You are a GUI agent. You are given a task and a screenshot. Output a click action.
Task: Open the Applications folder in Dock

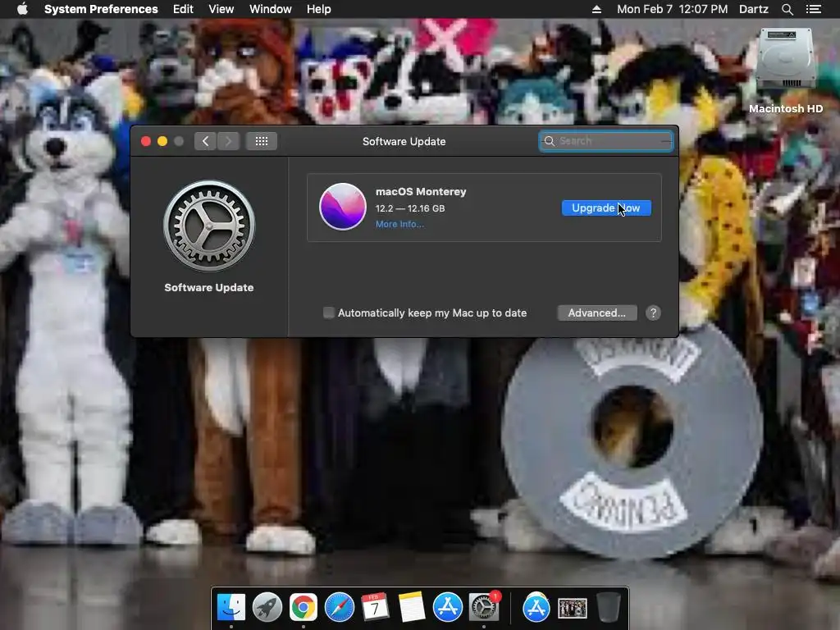pyautogui.click(x=536, y=607)
